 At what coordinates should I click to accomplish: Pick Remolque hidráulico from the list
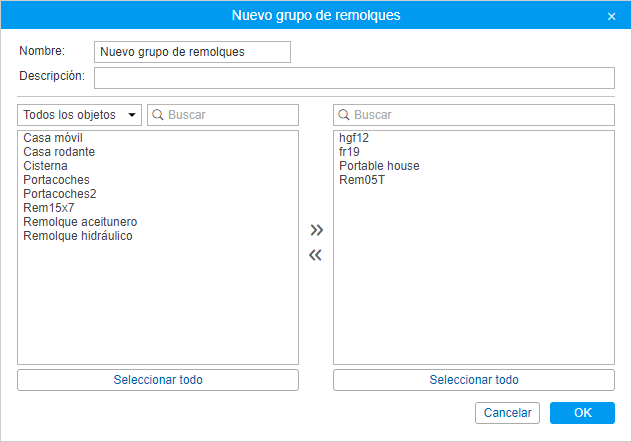click(x=78, y=236)
